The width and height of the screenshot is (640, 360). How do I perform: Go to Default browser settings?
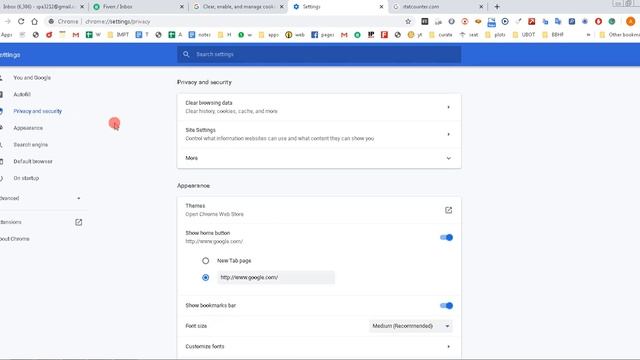click(33, 161)
